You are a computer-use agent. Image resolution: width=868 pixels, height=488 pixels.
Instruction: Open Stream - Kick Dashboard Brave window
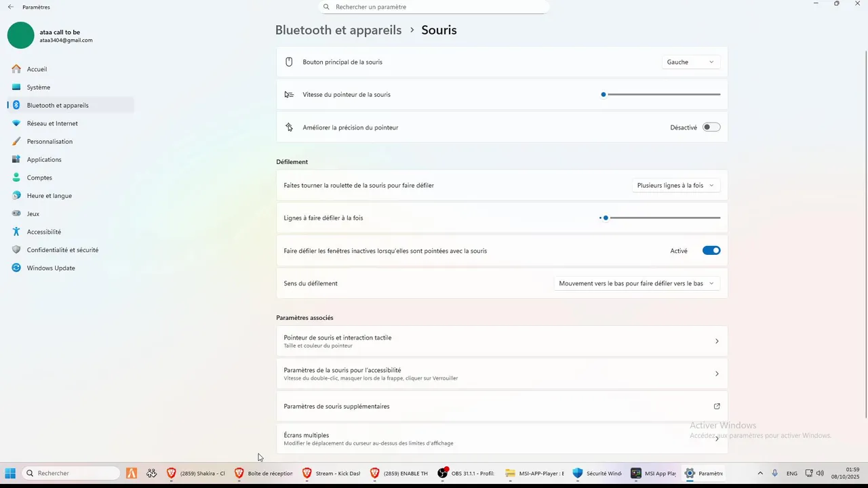[332, 473]
